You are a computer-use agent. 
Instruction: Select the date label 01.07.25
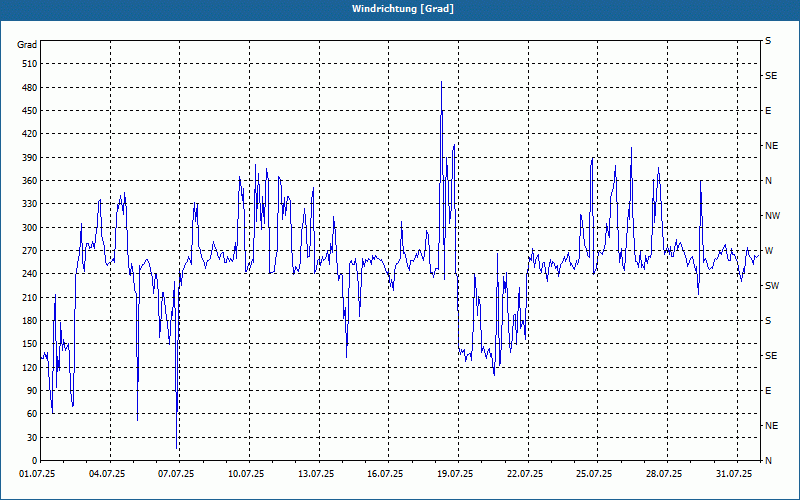pos(37,474)
